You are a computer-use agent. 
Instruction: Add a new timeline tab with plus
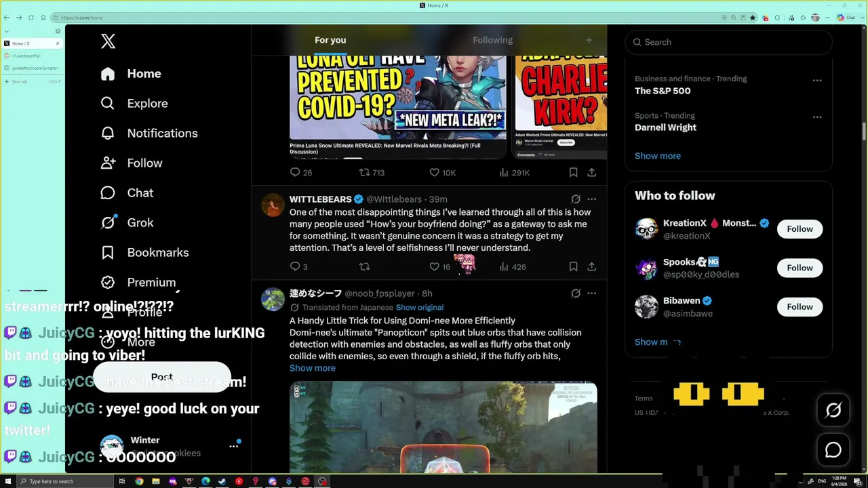tap(589, 40)
